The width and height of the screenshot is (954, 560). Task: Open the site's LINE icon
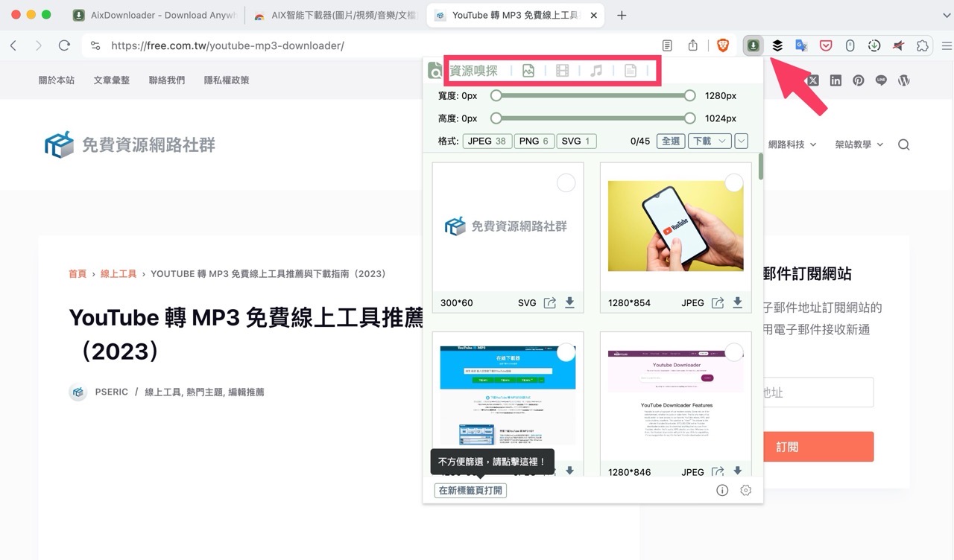(881, 80)
